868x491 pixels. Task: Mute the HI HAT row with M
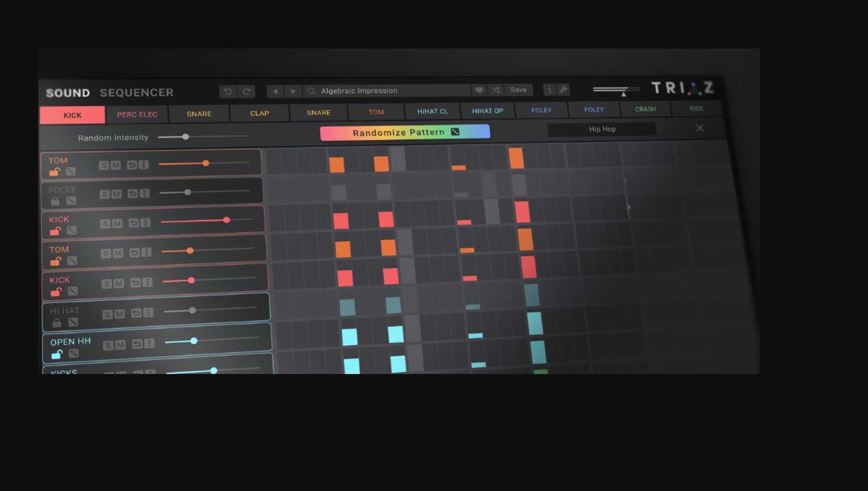coord(119,314)
